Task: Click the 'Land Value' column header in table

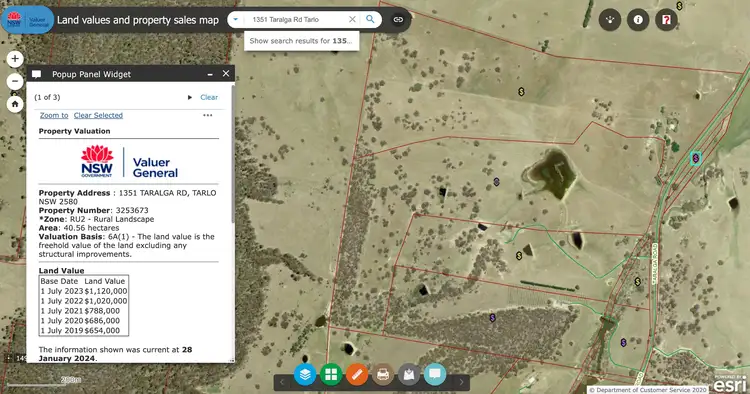Action: (104, 281)
